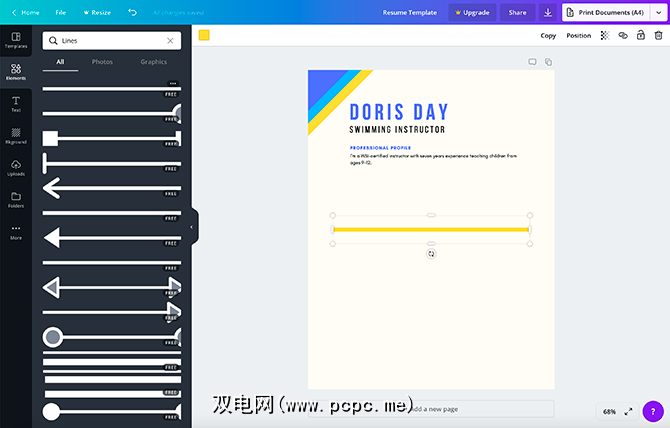Duplicate the page using copy icon
Screen dimensions: 670x428
pos(548,62)
